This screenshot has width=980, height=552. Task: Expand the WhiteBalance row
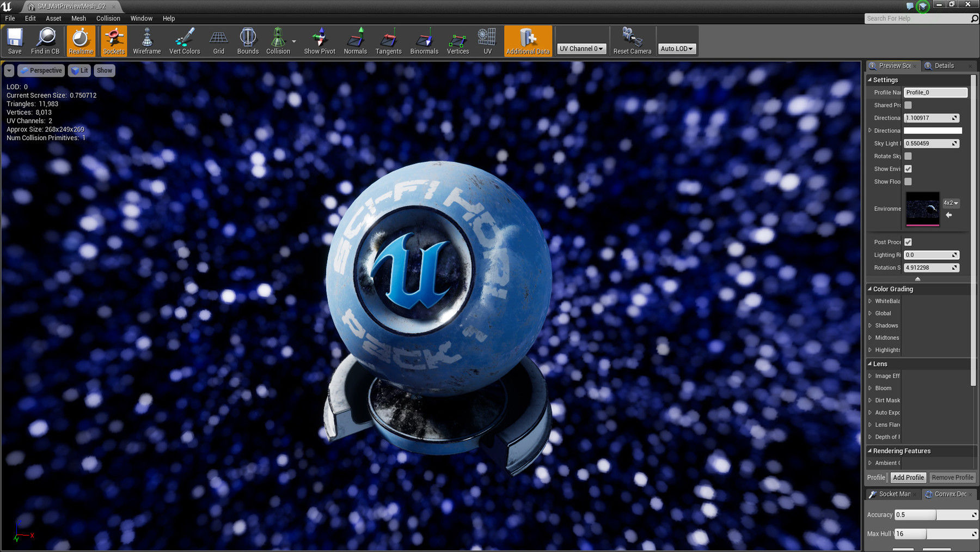point(870,301)
